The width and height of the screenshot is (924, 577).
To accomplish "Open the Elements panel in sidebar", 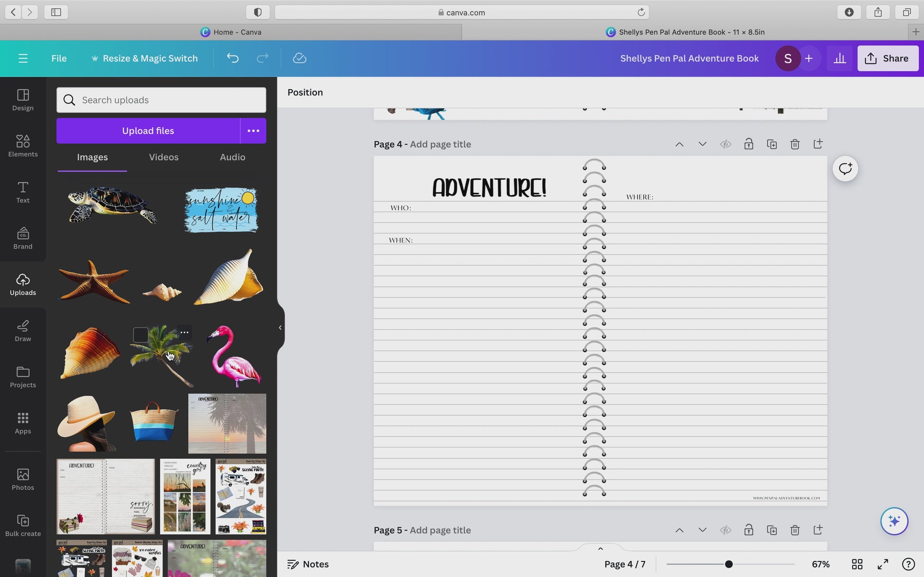I will pyautogui.click(x=23, y=146).
